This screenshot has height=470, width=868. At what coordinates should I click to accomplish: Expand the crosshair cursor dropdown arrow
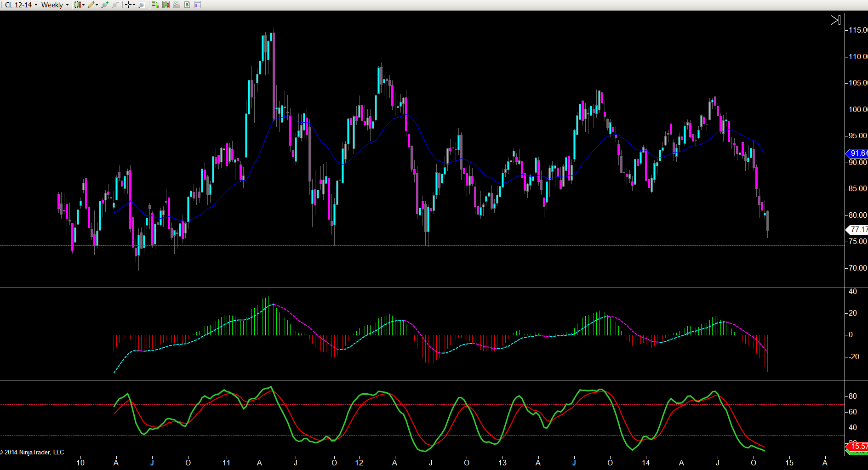click(134, 5)
